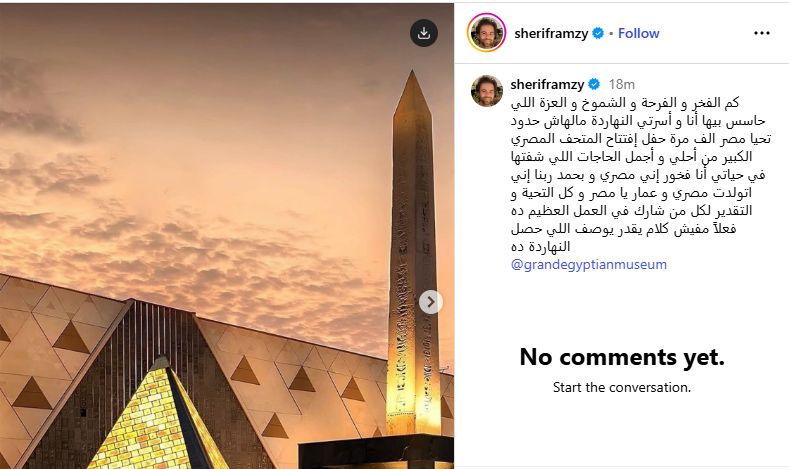Click the golden pyramid in the photo

coord(160,420)
